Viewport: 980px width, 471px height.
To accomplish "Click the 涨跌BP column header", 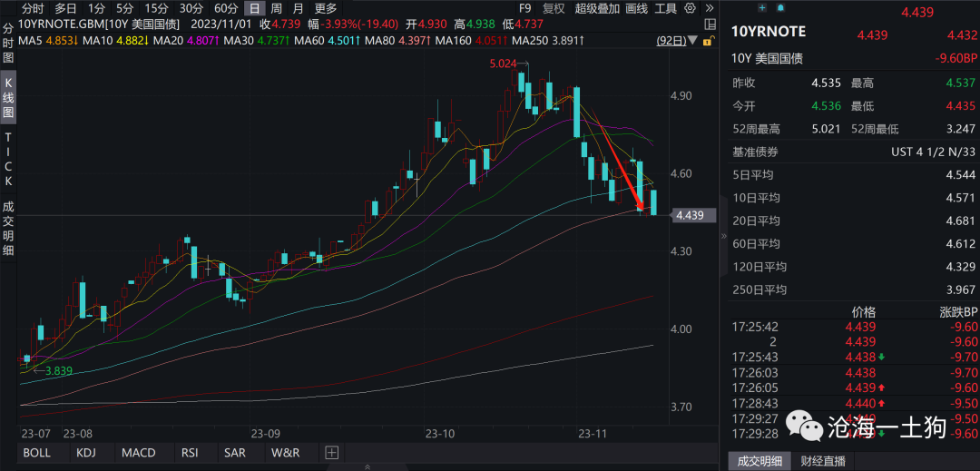I will pos(958,312).
